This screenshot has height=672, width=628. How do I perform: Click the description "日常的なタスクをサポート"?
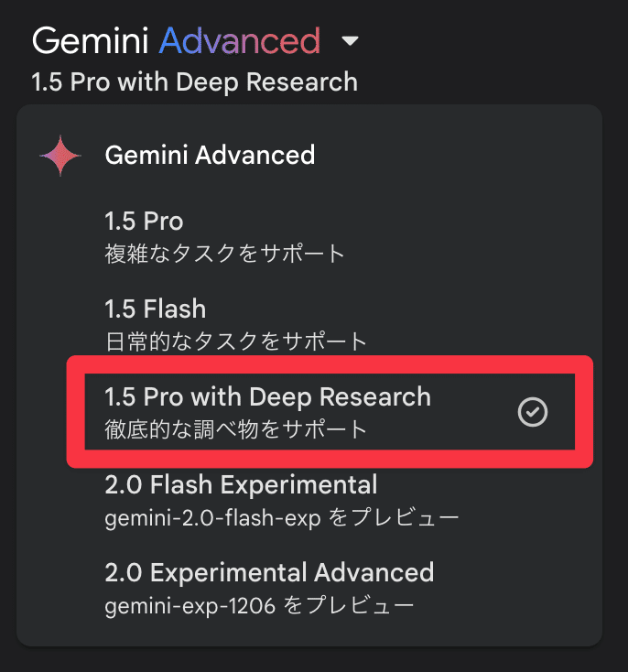click(x=235, y=341)
